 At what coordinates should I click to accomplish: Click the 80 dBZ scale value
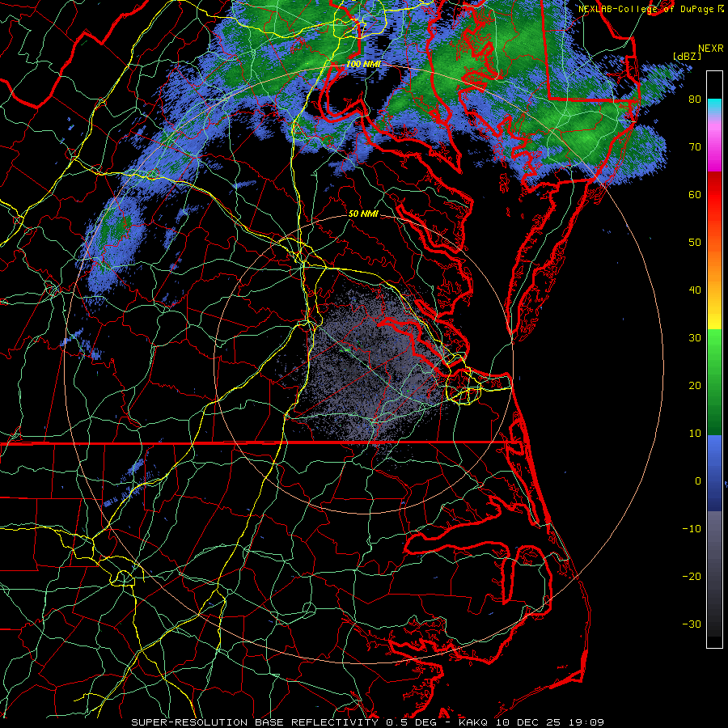click(x=695, y=99)
